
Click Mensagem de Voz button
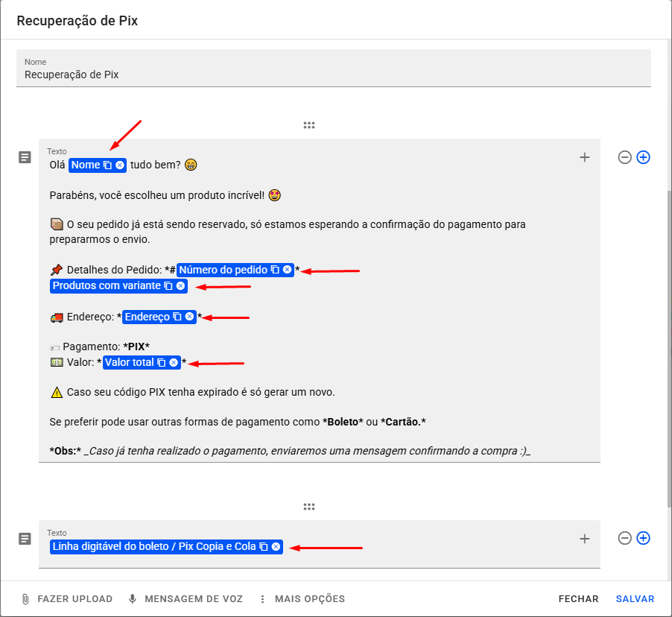[x=186, y=599]
